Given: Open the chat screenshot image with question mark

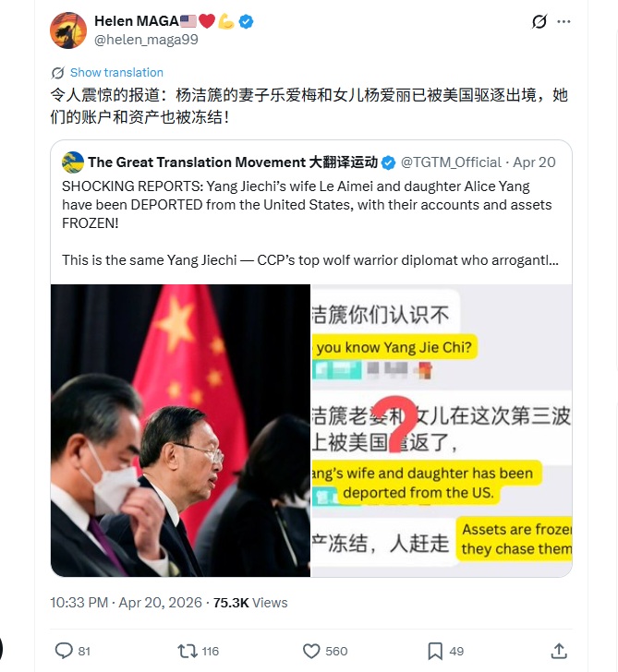Looking at the screenshot, I should coord(442,430).
